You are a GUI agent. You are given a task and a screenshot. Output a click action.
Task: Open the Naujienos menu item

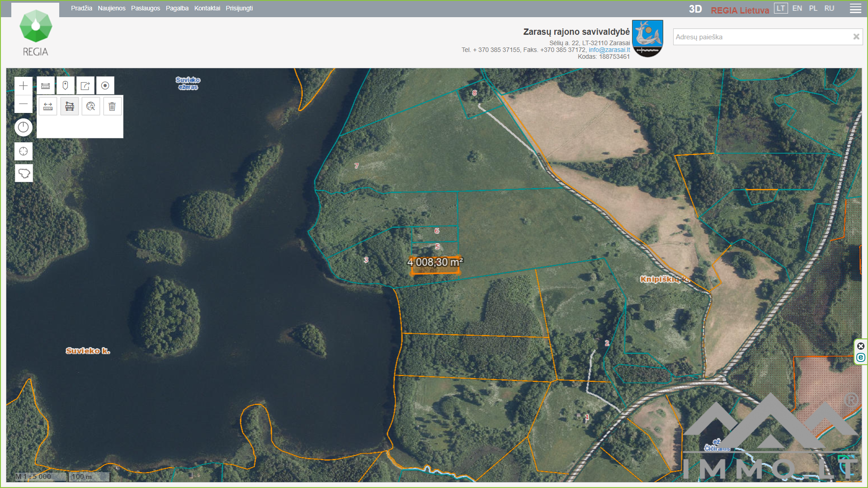click(x=111, y=8)
